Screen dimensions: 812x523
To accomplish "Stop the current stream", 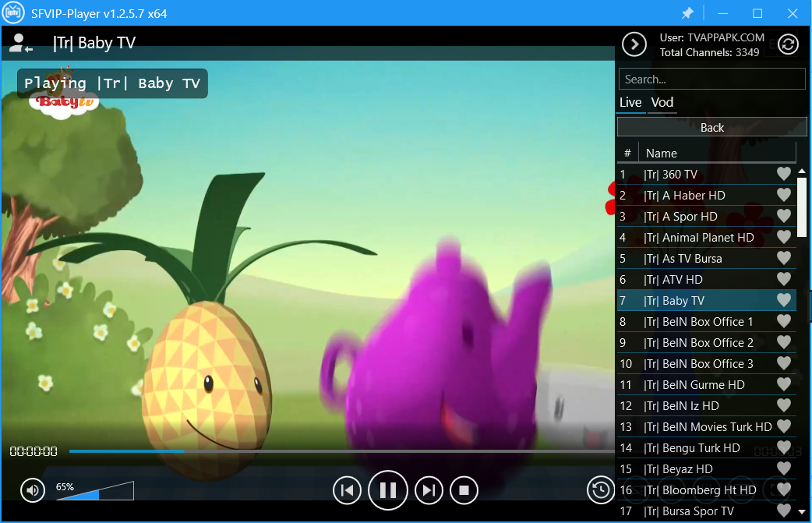I will (x=464, y=490).
